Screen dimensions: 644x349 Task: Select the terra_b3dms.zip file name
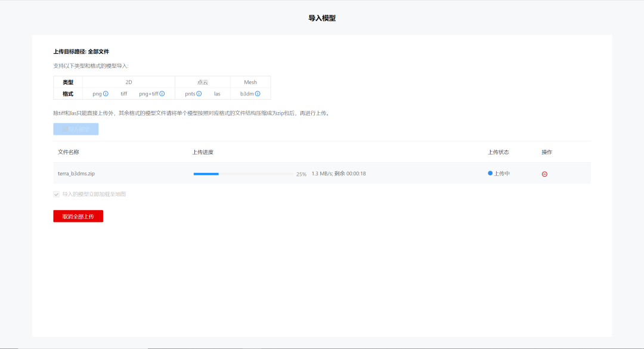(76, 174)
